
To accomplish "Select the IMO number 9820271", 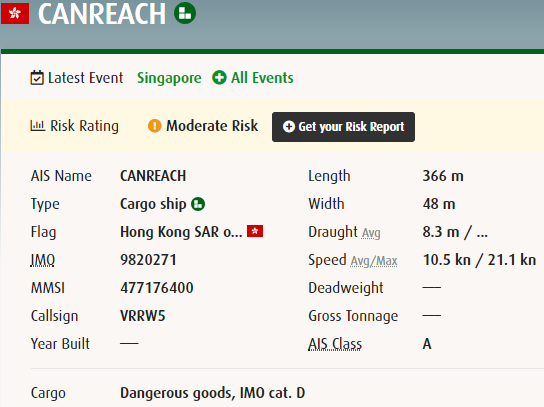I will 148,260.
